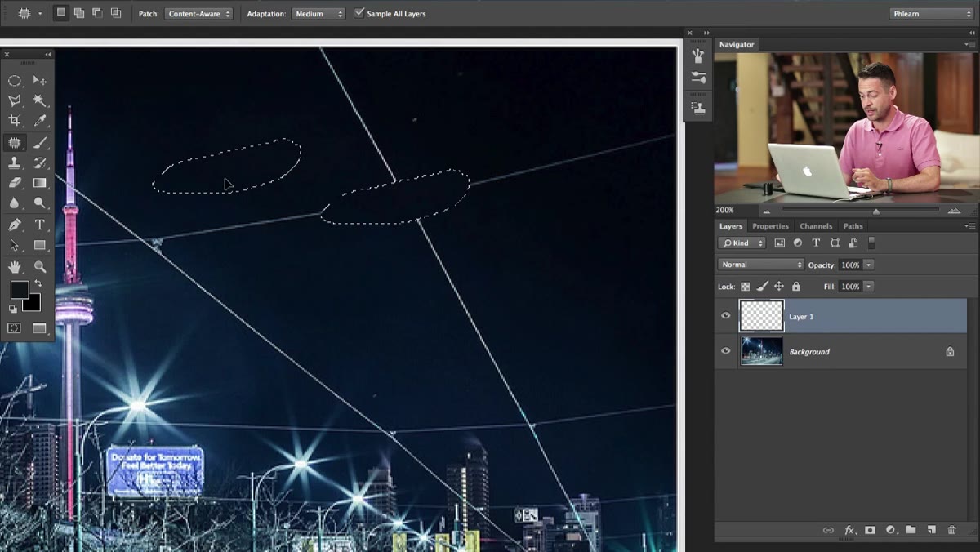Switch to the Channels tab
Viewport: 980px width, 552px height.
(x=816, y=226)
